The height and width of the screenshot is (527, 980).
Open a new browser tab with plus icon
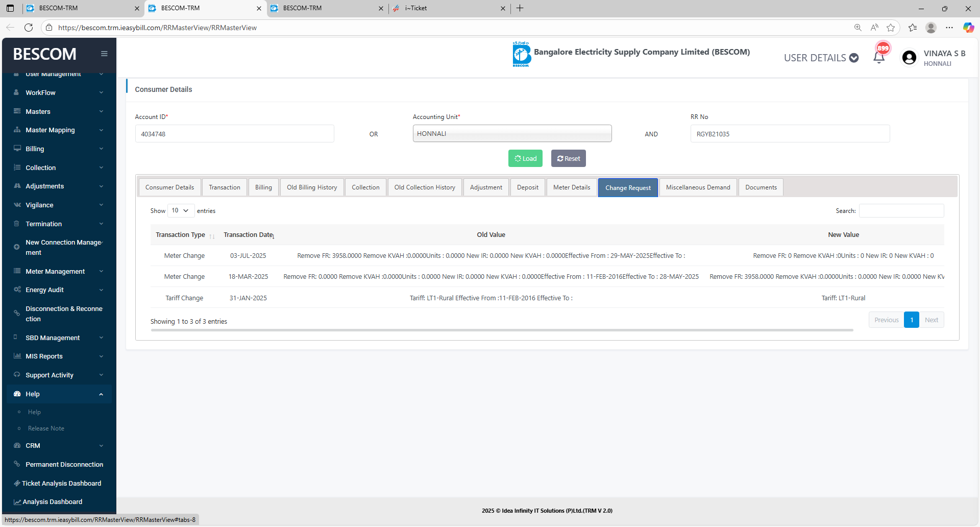pyautogui.click(x=520, y=8)
